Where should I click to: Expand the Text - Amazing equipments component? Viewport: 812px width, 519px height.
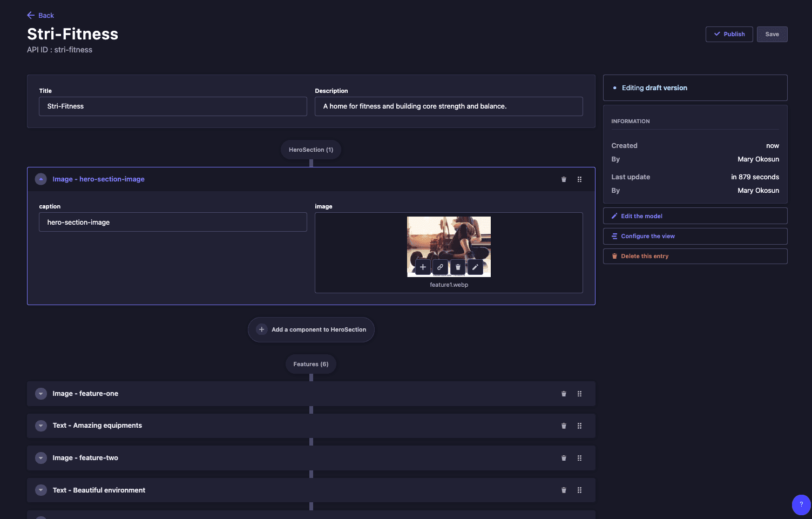[41, 426]
